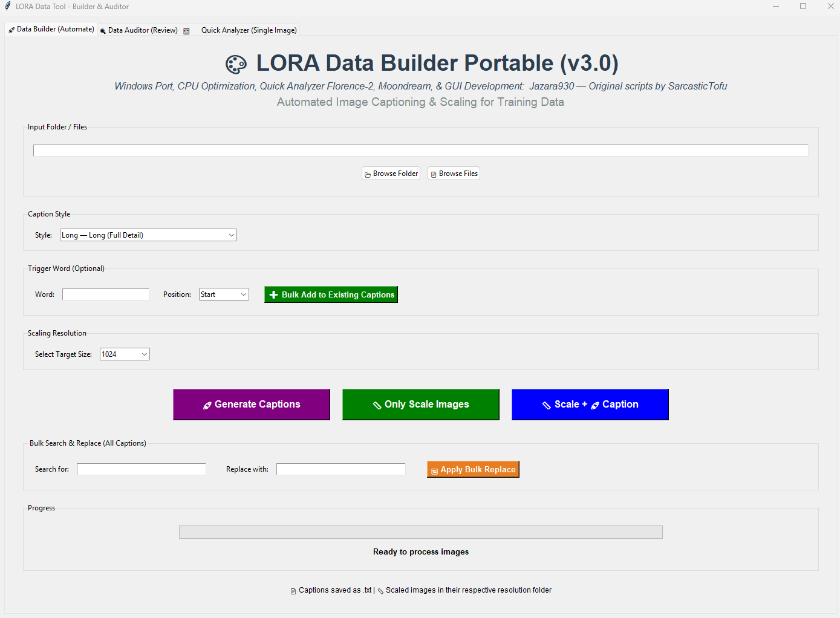Click the blue Scale + Caption button
Screen dimensions: 840x618
[590, 405]
